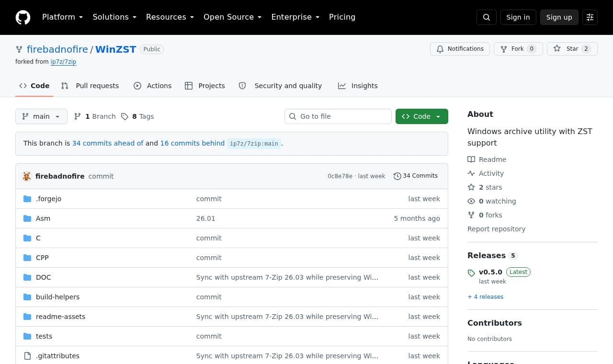Open the Notifications button
The width and height of the screenshot is (613, 364).
click(x=460, y=49)
